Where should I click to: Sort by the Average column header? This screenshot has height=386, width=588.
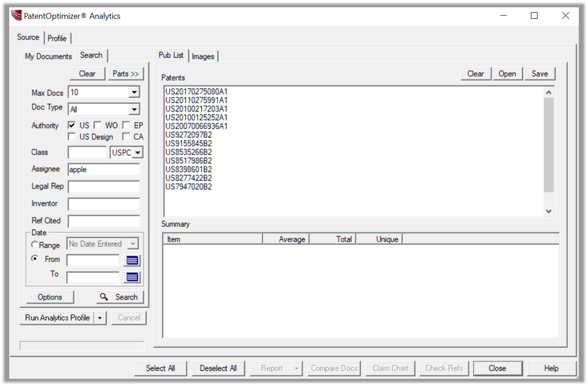pos(286,239)
